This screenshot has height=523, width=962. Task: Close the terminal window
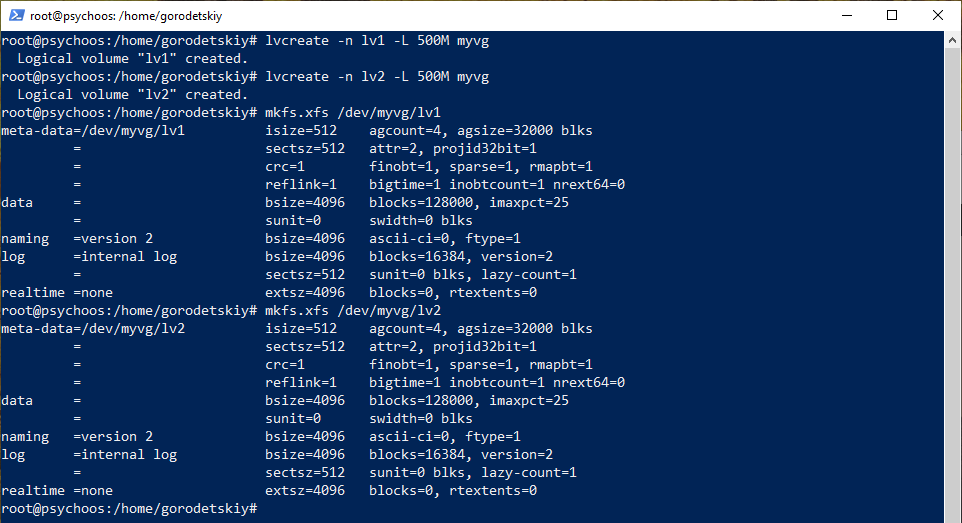[937, 15]
